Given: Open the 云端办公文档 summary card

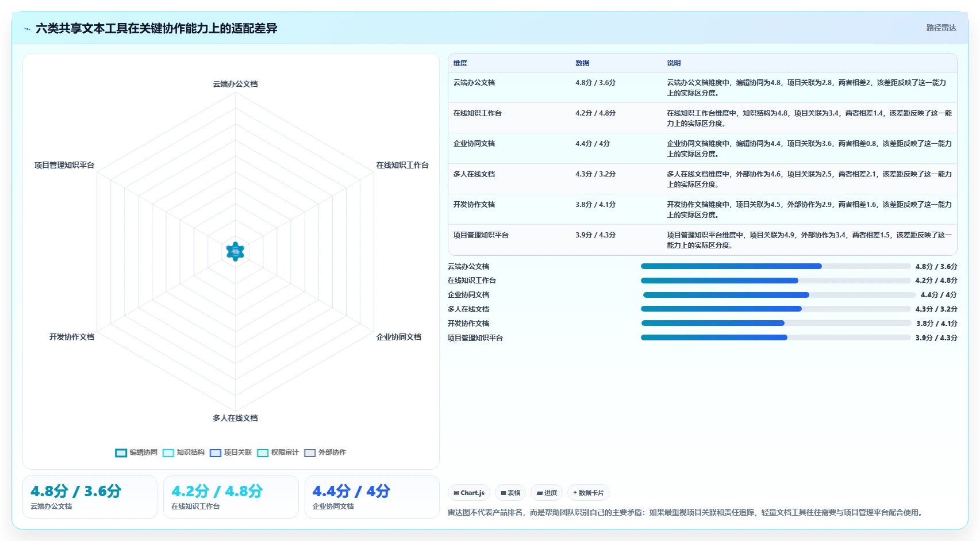Looking at the screenshot, I should tap(90, 497).
